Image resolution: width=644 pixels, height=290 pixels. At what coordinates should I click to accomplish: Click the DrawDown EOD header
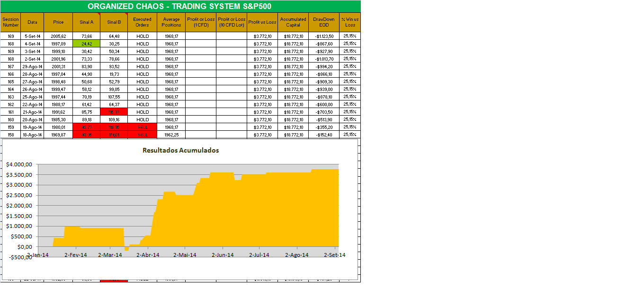pyautogui.click(x=324, y=22)
